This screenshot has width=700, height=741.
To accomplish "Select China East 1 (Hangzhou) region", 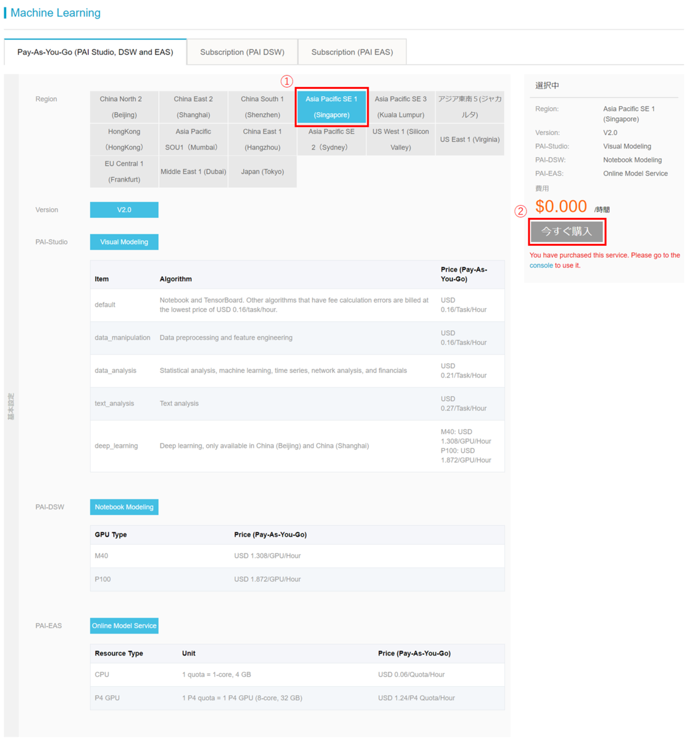I will [262, 140].
